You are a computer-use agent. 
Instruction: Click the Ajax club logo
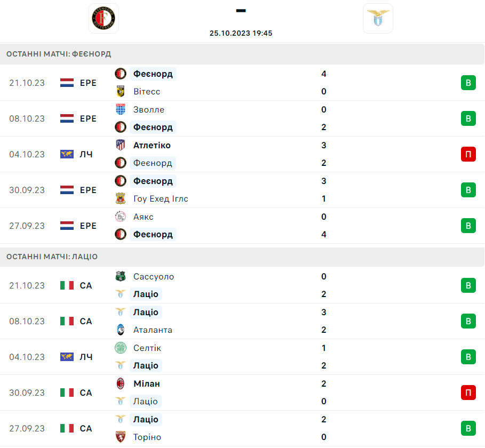121,217
